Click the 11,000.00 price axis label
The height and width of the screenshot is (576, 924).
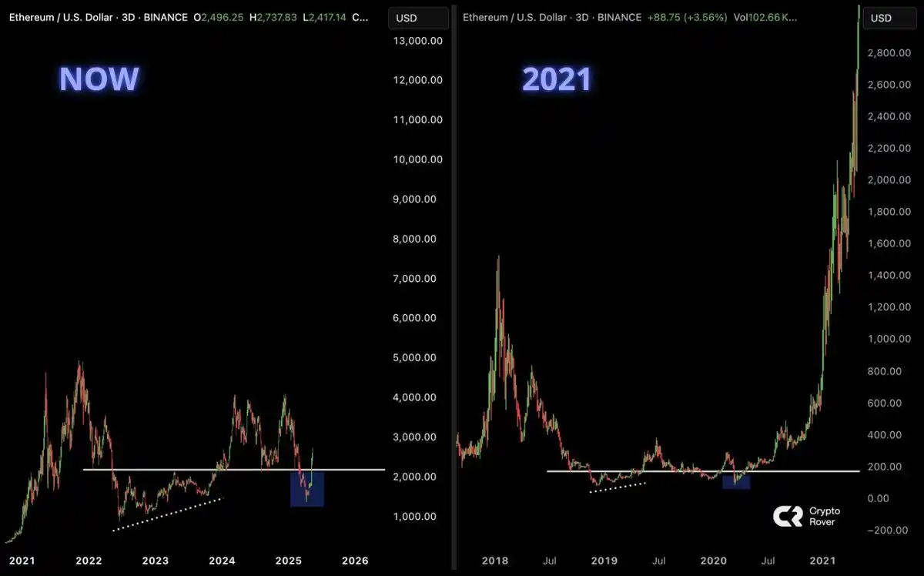point(417,119)
